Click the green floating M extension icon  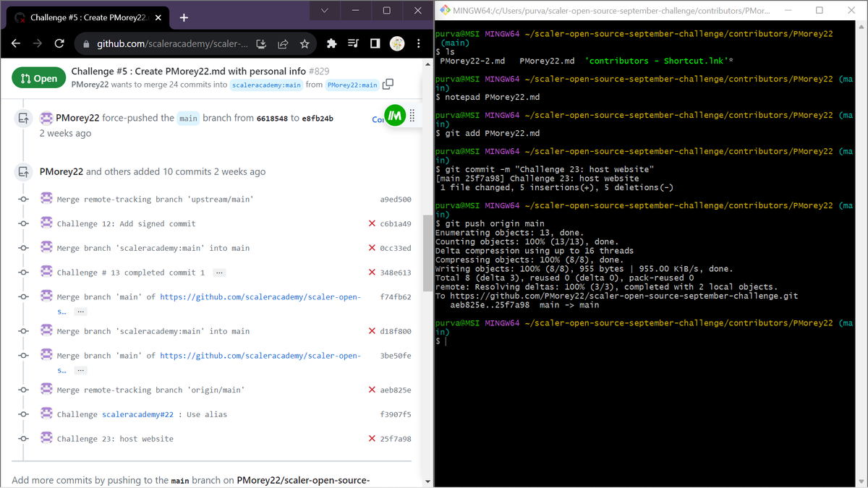pyautogui.click(x=395, y=116)
